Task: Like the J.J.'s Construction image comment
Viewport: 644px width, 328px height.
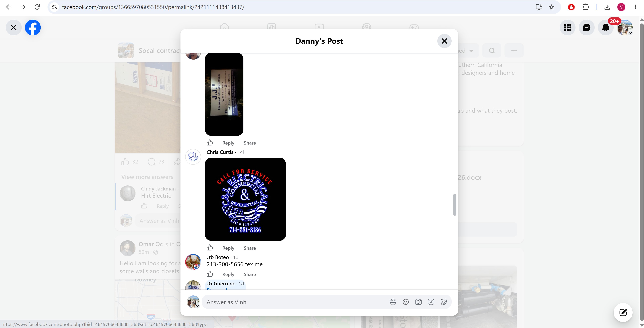Action: [210, 143]
